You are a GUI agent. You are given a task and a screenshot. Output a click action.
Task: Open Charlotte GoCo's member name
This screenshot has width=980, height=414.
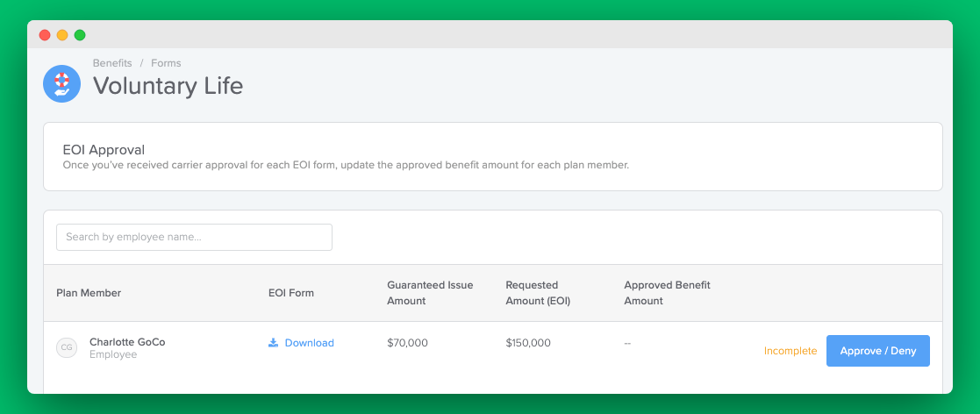pyautogui.click(x=127, y=342)
